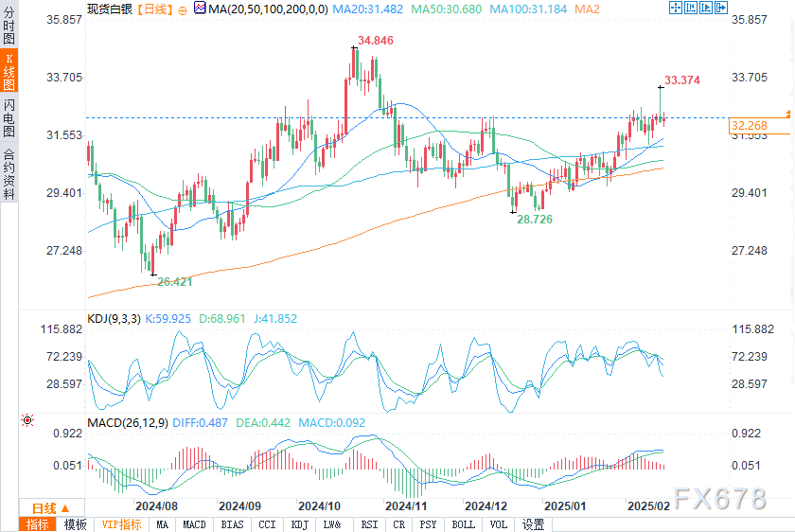Open 合约资料 contract info tab
Viewport: 795px width, 532px height.
coord(9,173)
